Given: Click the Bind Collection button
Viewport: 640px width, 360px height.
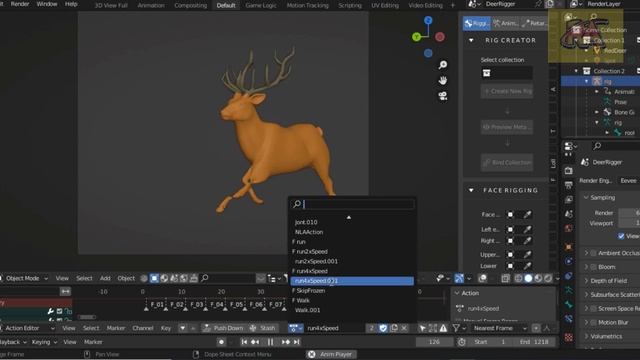Looking at the screenshot, I should [x=507, y=162].
